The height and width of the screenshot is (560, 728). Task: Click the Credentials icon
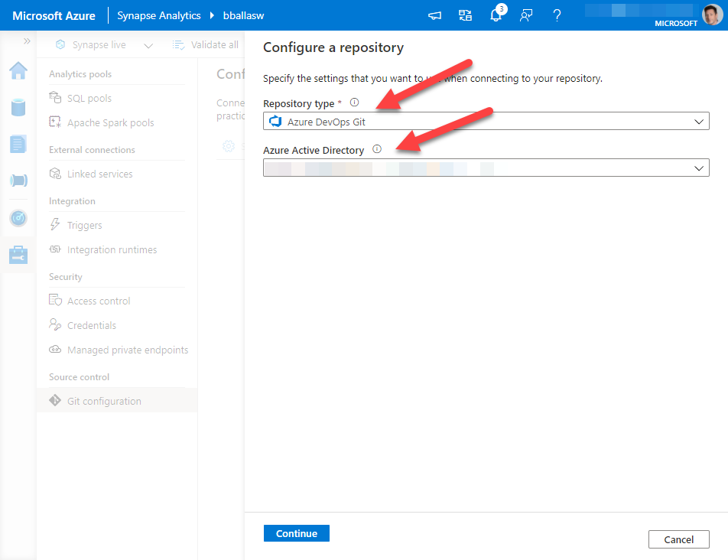click(55, 324)
